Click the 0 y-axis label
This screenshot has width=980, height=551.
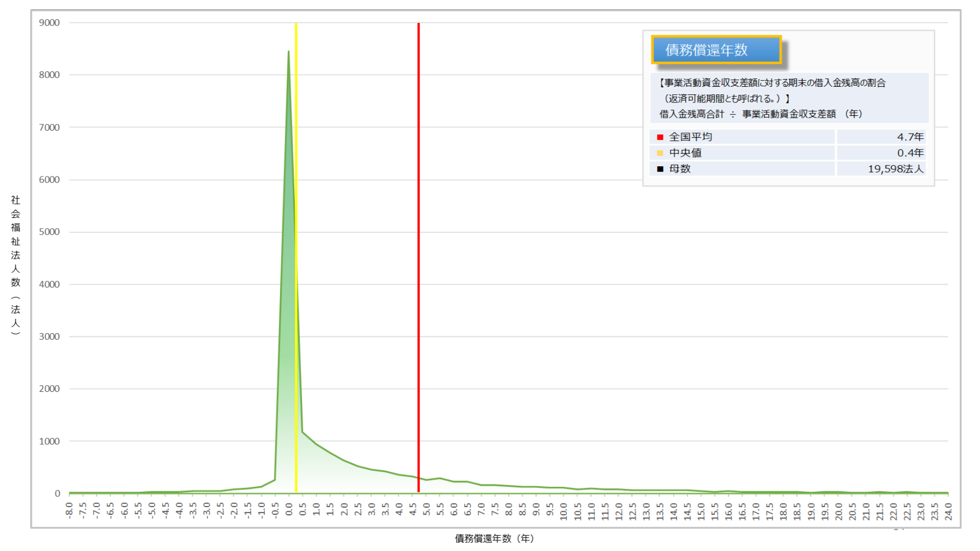tap(57, 493)
